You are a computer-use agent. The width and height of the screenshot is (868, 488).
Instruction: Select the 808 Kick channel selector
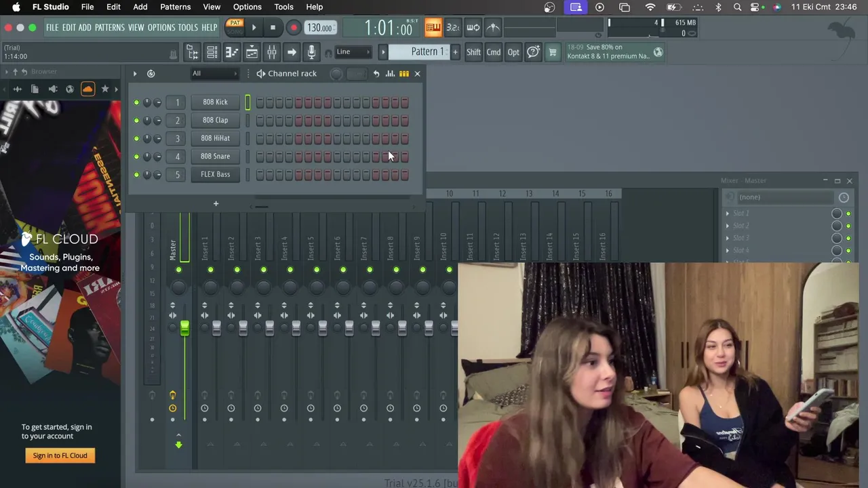point(248,102)
